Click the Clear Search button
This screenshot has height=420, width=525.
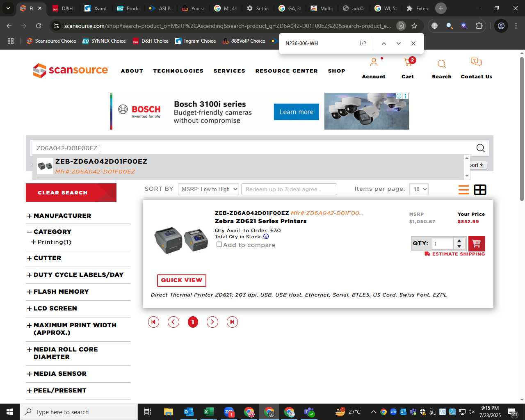pyautogui.click(x=71, y=192)
